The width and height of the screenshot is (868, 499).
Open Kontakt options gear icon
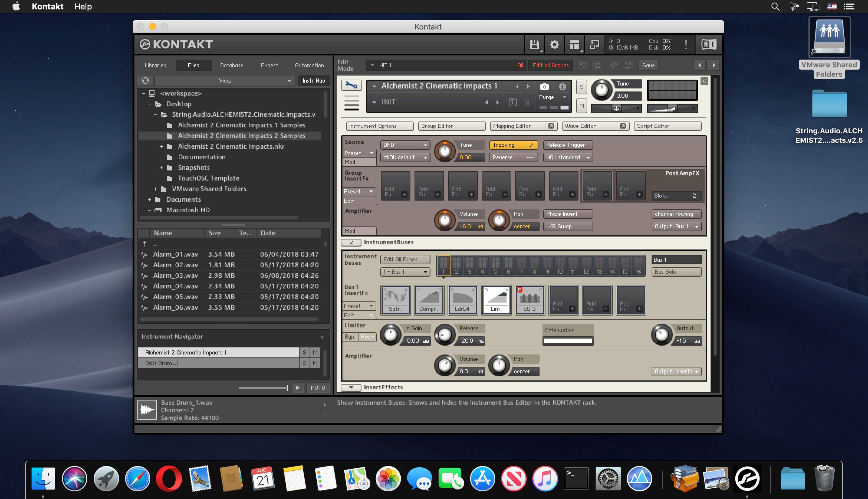coord(554,45)
